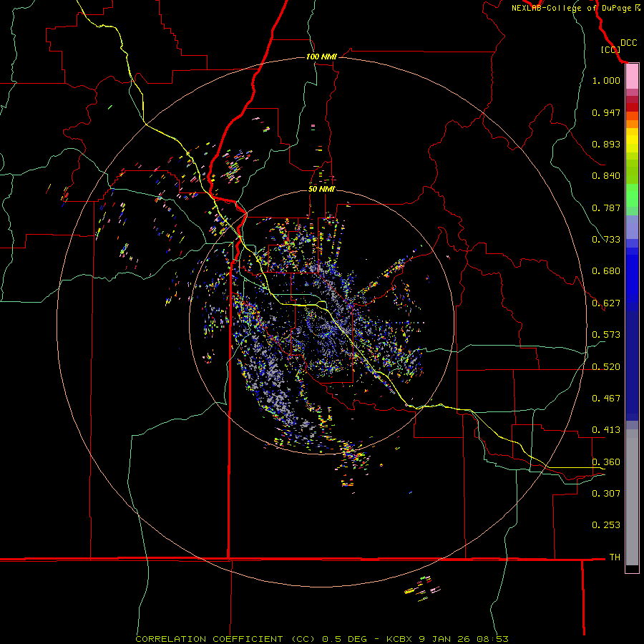Viewport: 644px width, 644px height.
Task: Click the [CC] legend label
Action: tap(610, 49)
